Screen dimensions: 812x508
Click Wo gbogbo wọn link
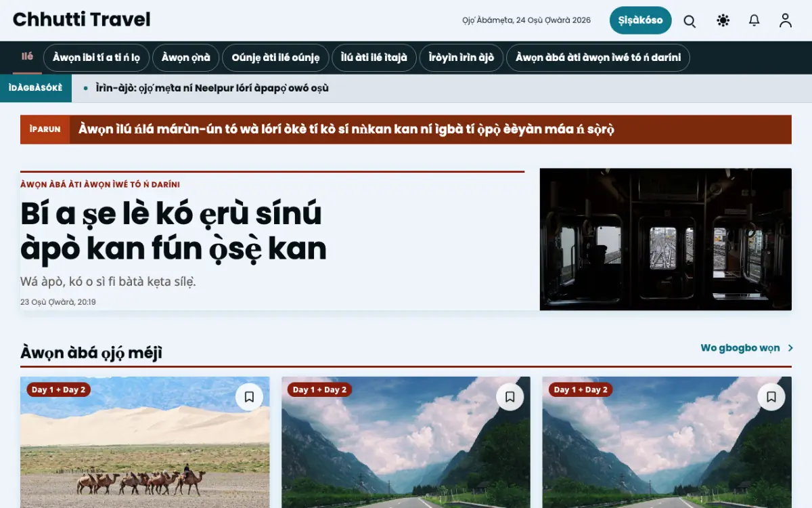tap(740, 348)
